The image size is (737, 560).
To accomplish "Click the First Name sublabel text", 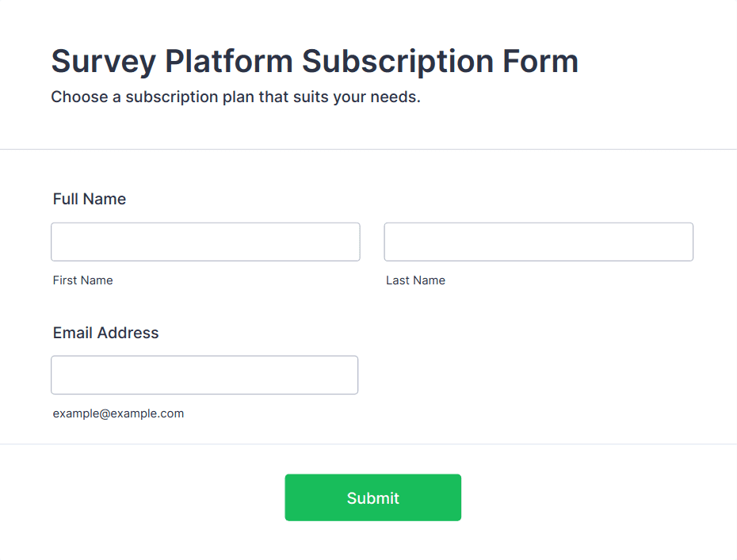I will click(83, 280).
